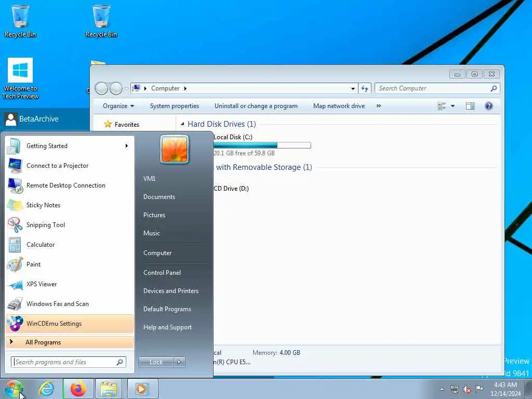Screen dimensions: 532x399
Task: Click the Windows Explorer taskbar icon
Action: [x=109, y=389]
